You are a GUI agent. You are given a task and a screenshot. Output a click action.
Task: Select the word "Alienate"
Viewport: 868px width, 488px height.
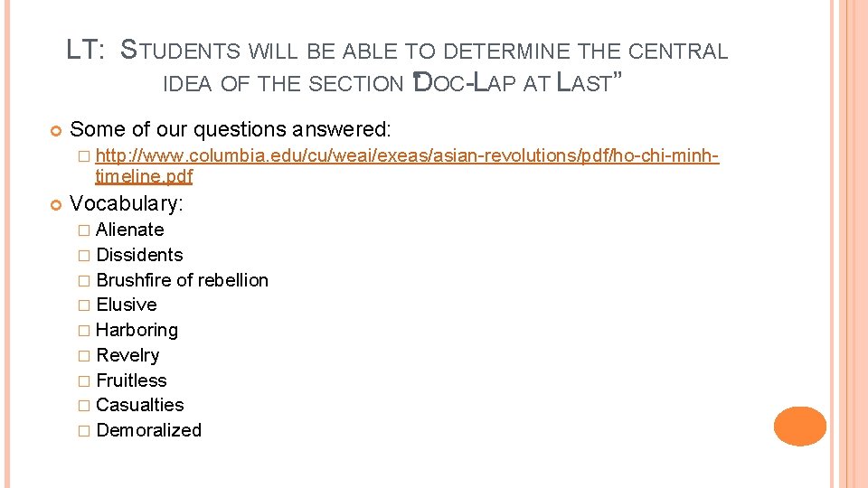point(129,230)
